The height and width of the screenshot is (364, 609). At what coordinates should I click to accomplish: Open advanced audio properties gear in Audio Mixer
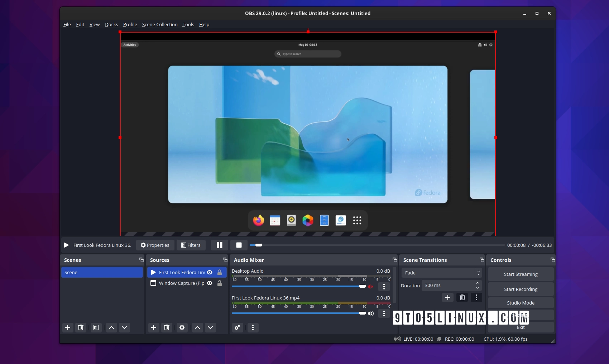237,327
